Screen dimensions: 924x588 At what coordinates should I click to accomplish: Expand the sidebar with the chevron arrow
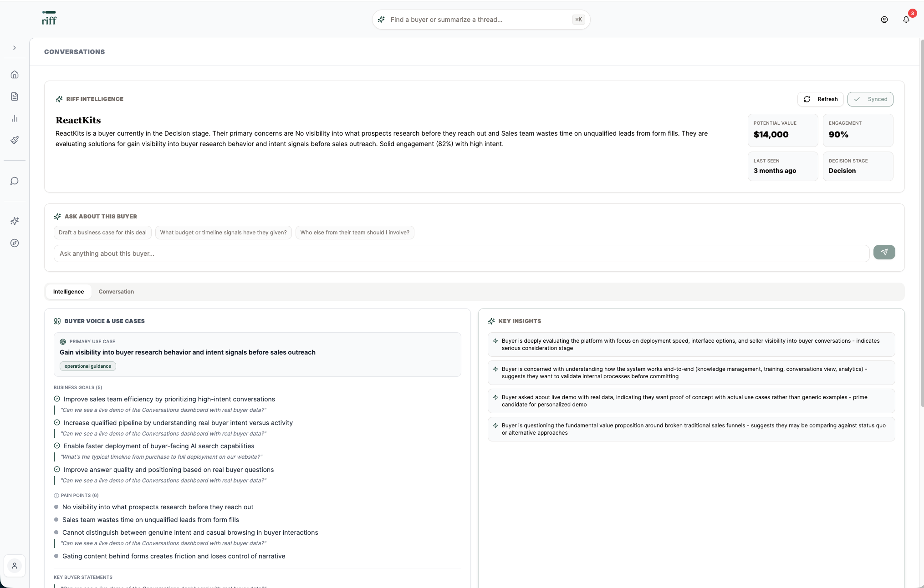click(15, 48)
